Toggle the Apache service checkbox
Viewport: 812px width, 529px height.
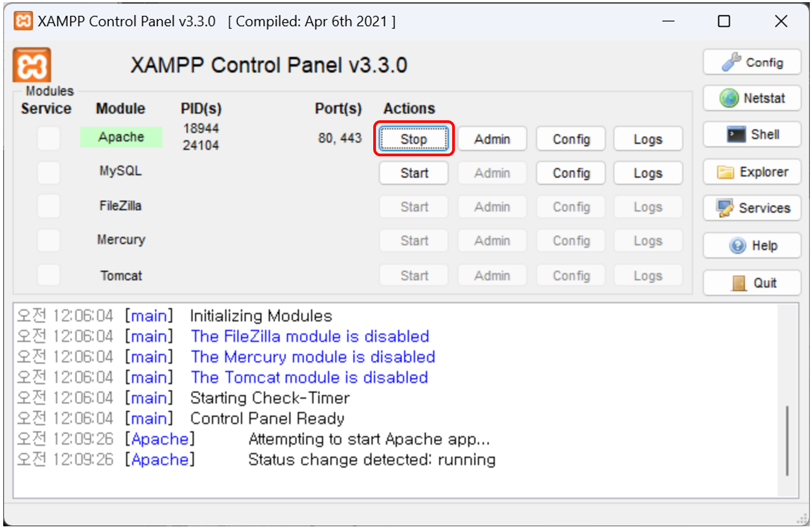(49, 139)
